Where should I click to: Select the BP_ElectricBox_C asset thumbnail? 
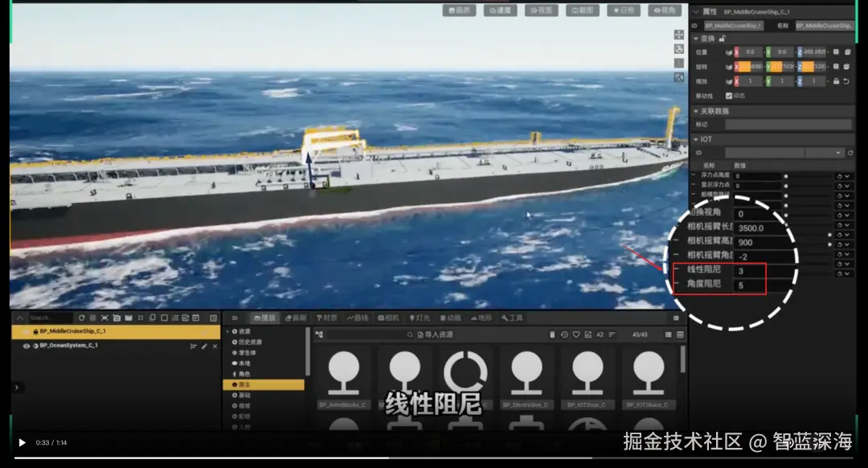point(526,378)
